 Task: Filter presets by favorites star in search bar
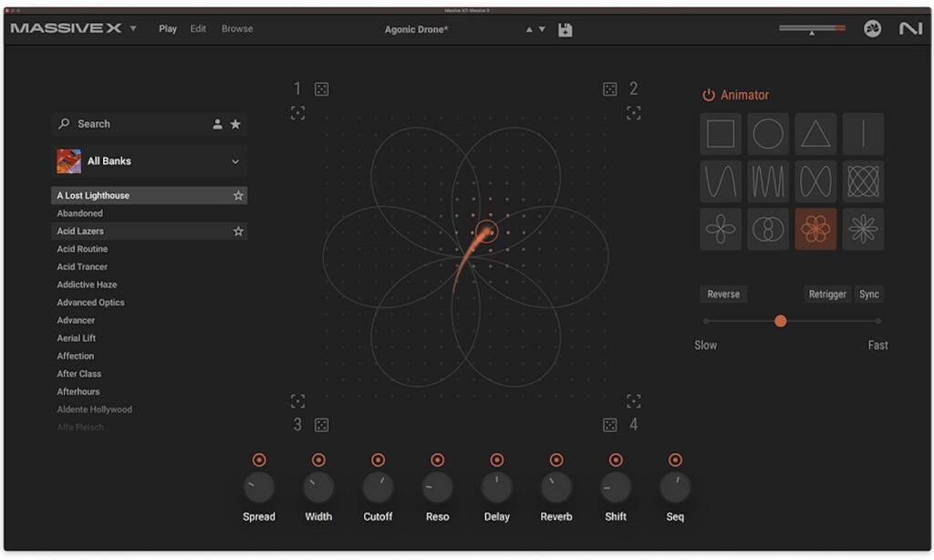[236, 124]
